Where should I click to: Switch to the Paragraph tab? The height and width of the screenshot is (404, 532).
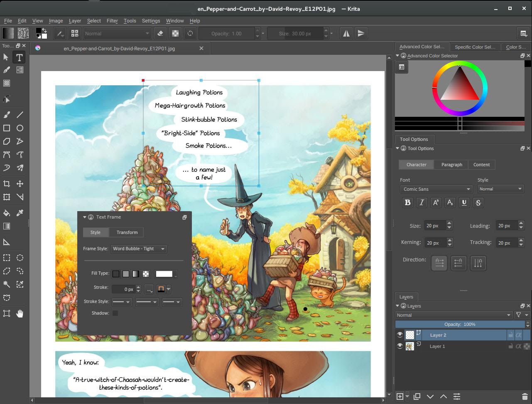tap(451, 165)
